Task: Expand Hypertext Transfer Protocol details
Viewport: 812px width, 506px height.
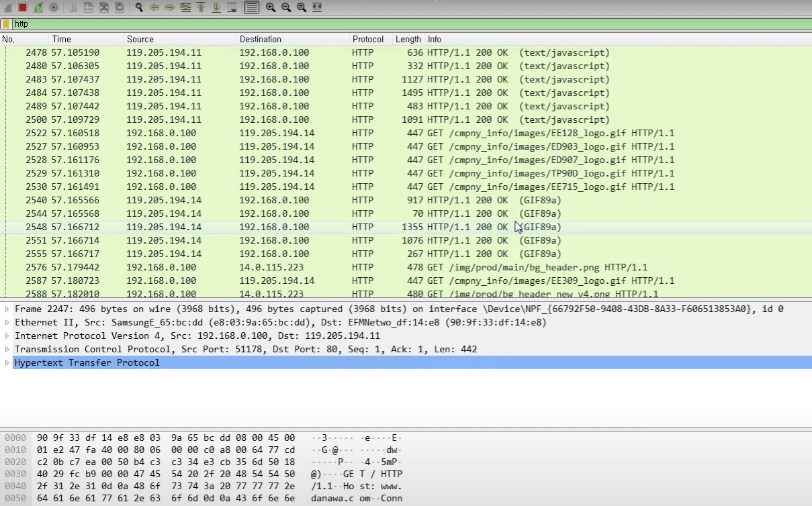Action: [7, 362]
